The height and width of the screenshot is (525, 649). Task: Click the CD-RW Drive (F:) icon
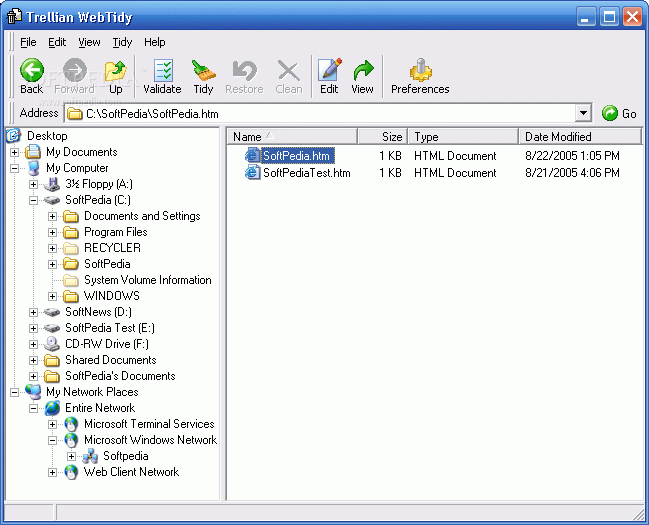(52, 344)
